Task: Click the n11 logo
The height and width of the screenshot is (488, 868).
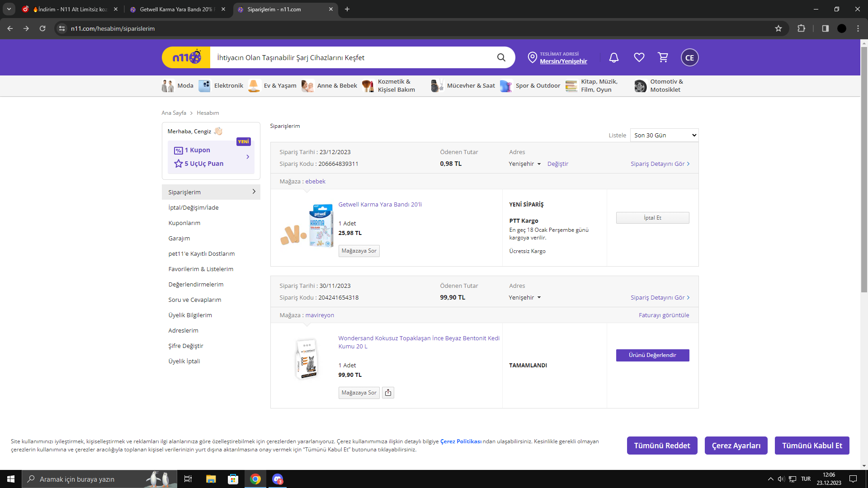Action: [186, 57]
